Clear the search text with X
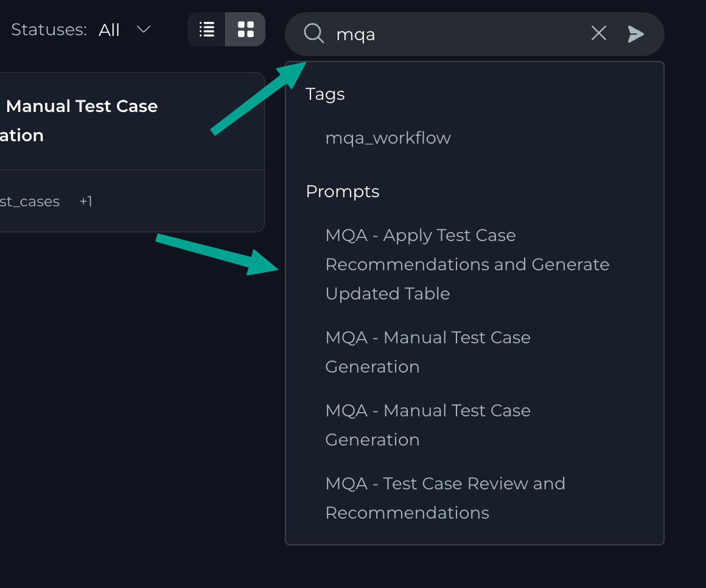This screenshot has height=588, width=706. [599, 33]
